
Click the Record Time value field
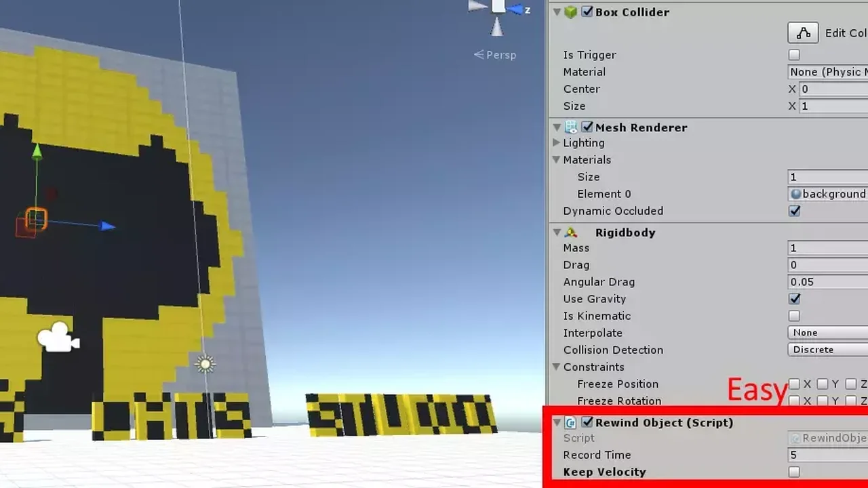828,455
